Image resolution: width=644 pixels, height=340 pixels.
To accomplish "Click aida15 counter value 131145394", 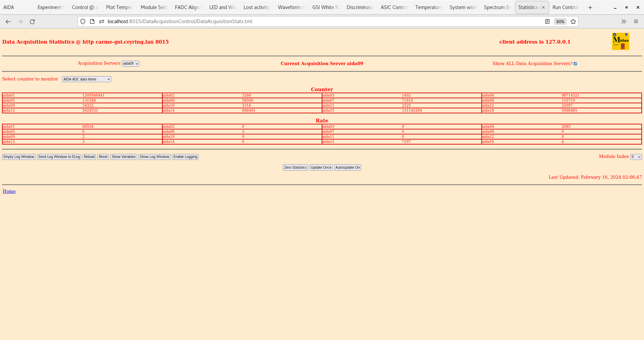I will click(412, 110).
